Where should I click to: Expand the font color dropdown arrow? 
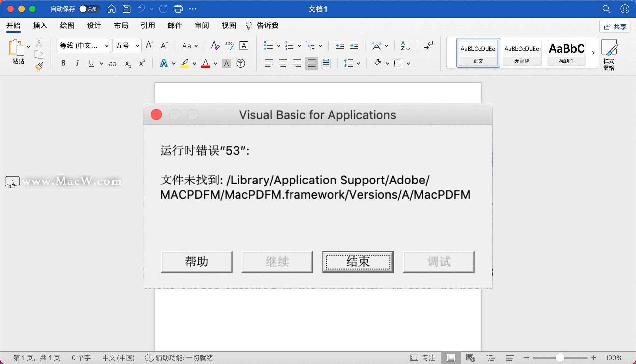[x=215, y=64]
